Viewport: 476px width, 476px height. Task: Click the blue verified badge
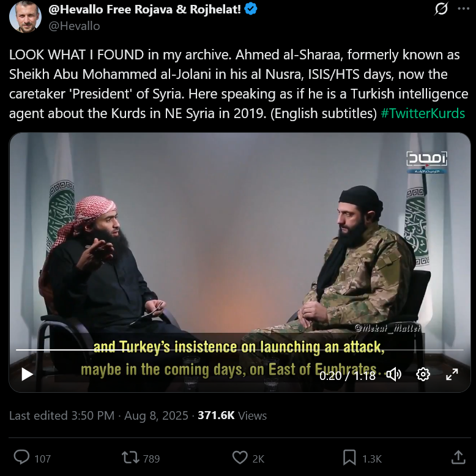pos(251,9)
